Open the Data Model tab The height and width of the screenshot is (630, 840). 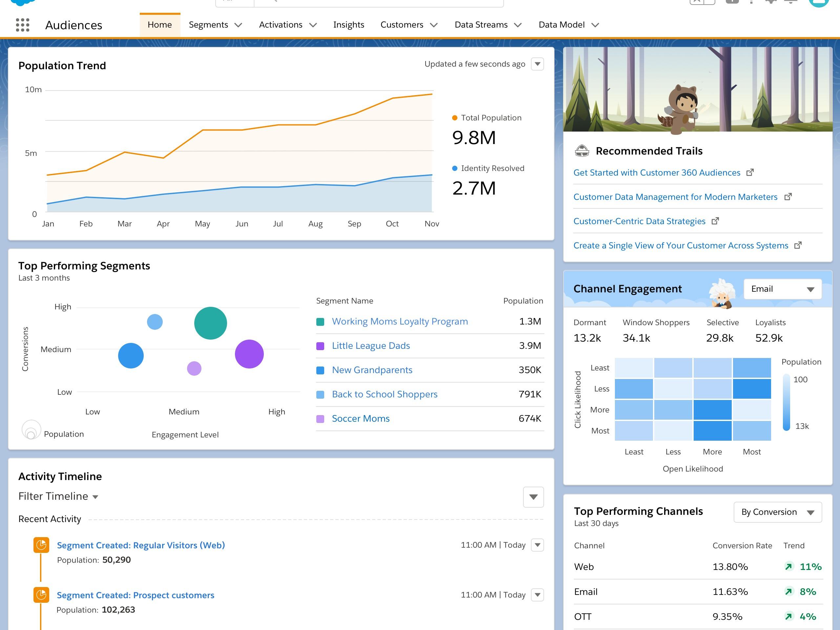(x=562, y=25)
